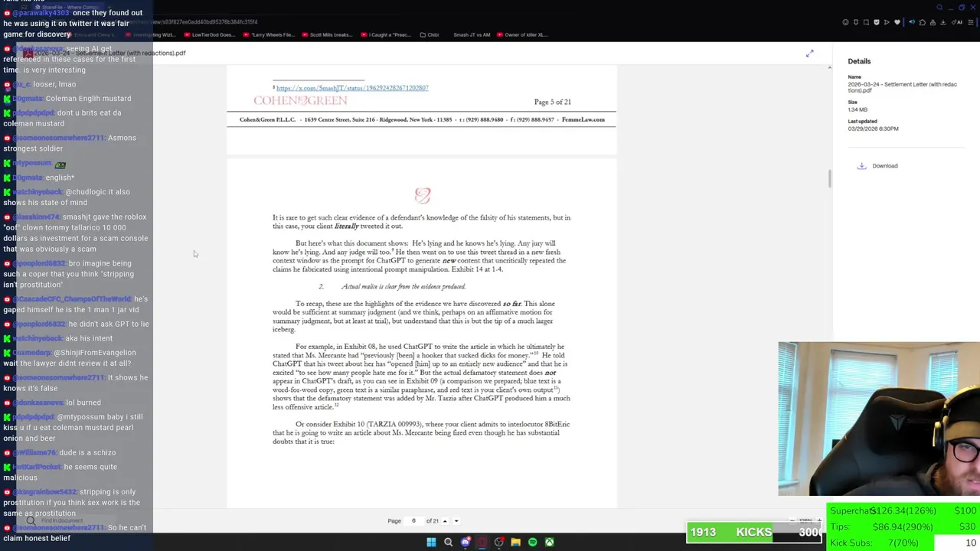This screenshot has width=980, height=551.
Task: Open Xbox app from the taskbar
Action: click(550, 542)
